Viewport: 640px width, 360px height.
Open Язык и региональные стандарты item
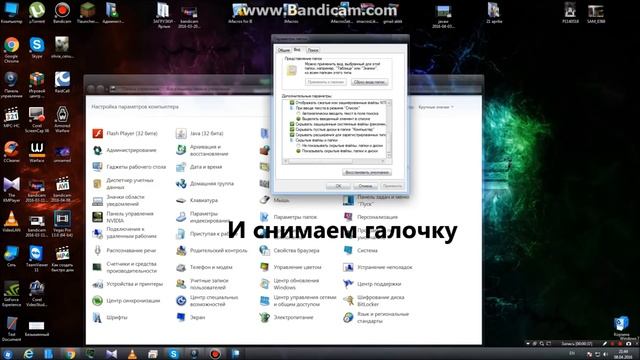[377, 318]
